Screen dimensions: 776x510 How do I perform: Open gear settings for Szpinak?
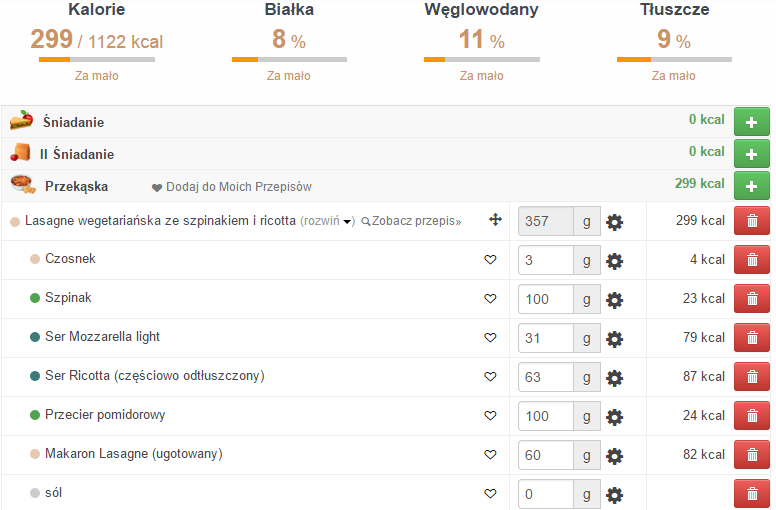coord(614,299)
